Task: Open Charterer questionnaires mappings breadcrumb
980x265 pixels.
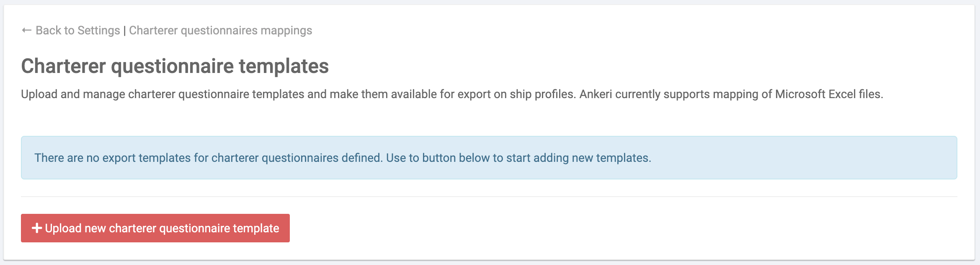Action: [220, 30]
